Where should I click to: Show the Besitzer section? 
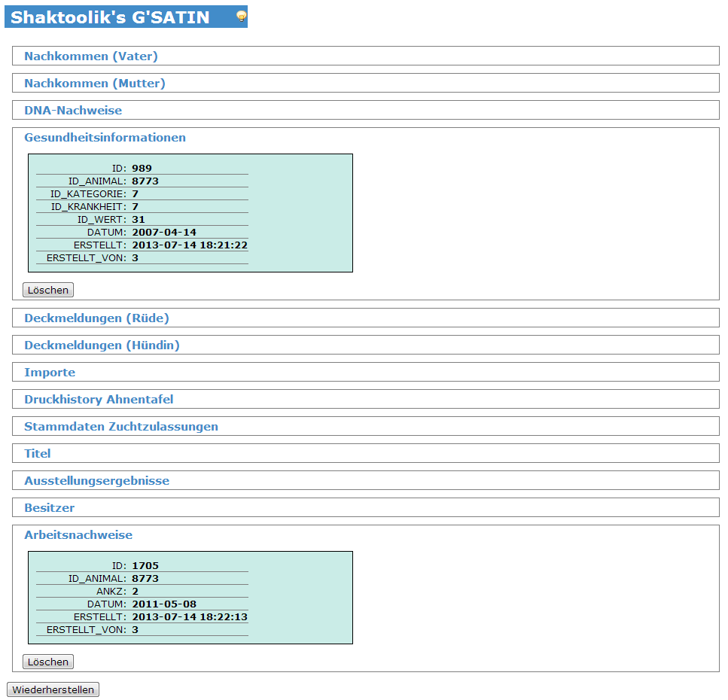click(50, 508)
